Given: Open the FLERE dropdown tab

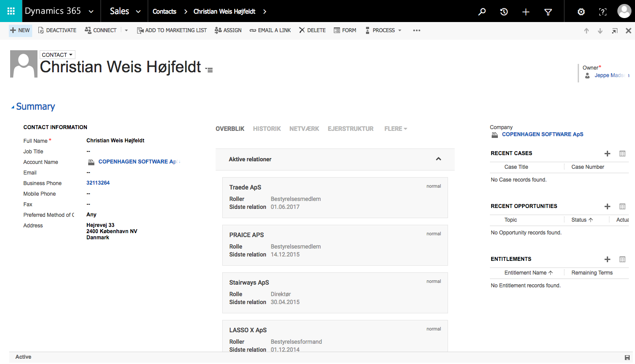Looking at the screenshot, I should pos(396,129).
